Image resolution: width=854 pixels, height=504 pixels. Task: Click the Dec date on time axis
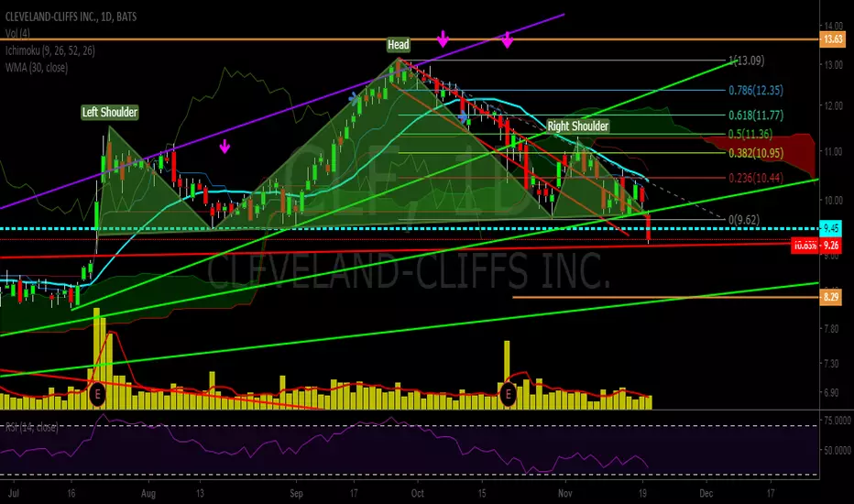click(706, 494)
